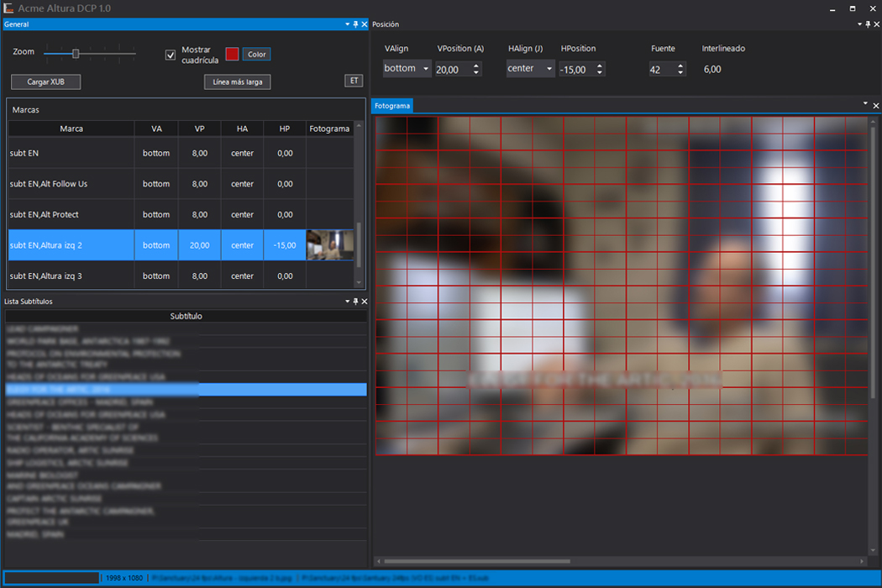Click the Línea más larga button

(237, 81)
